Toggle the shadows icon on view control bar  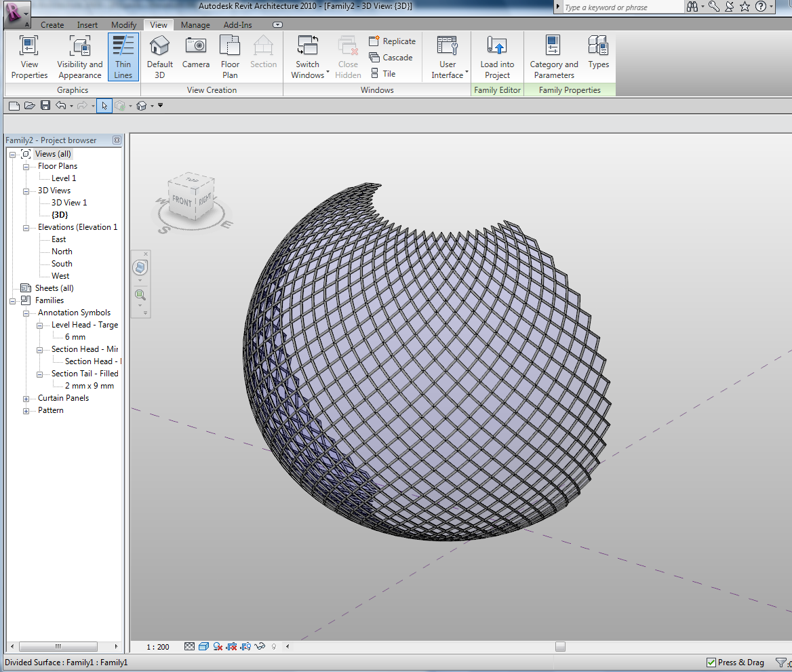tap(218, 647)
